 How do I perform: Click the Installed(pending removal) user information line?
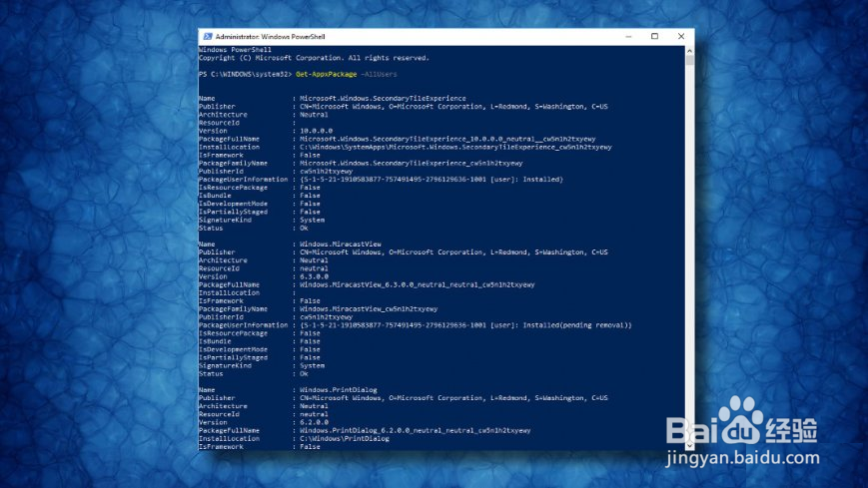pyautogui.click(x=465, y=325)
